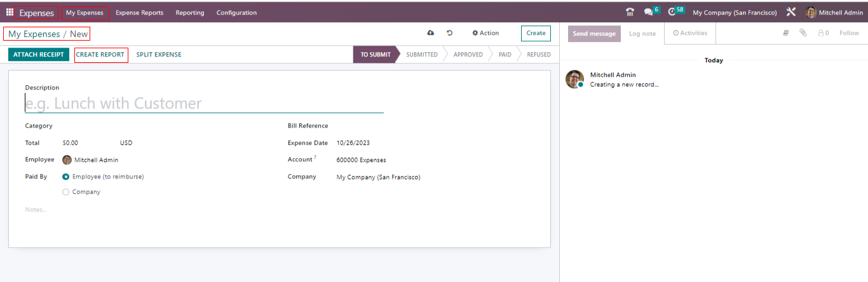
Task: Click the ATTACH RECEIPT button
Action: [39, 55]
